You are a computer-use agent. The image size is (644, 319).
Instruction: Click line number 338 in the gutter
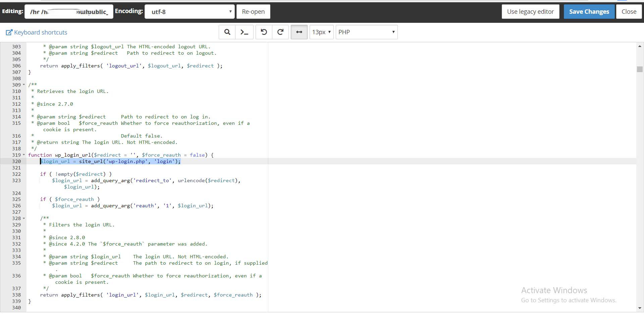point(16,295)
